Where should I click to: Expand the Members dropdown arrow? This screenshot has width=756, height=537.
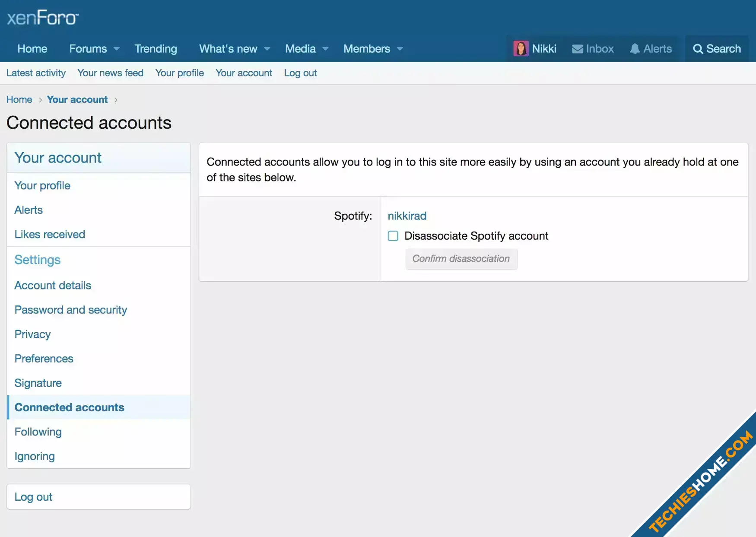click(400, 49)
